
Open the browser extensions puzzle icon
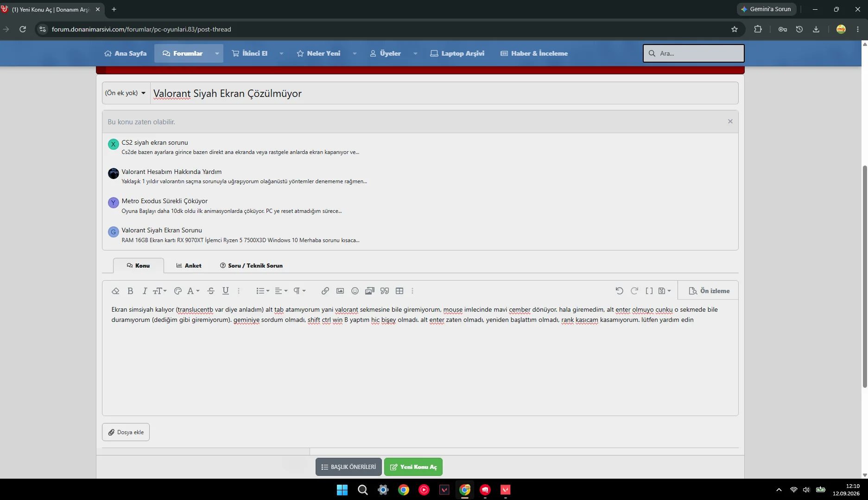(x=758, y=29)
